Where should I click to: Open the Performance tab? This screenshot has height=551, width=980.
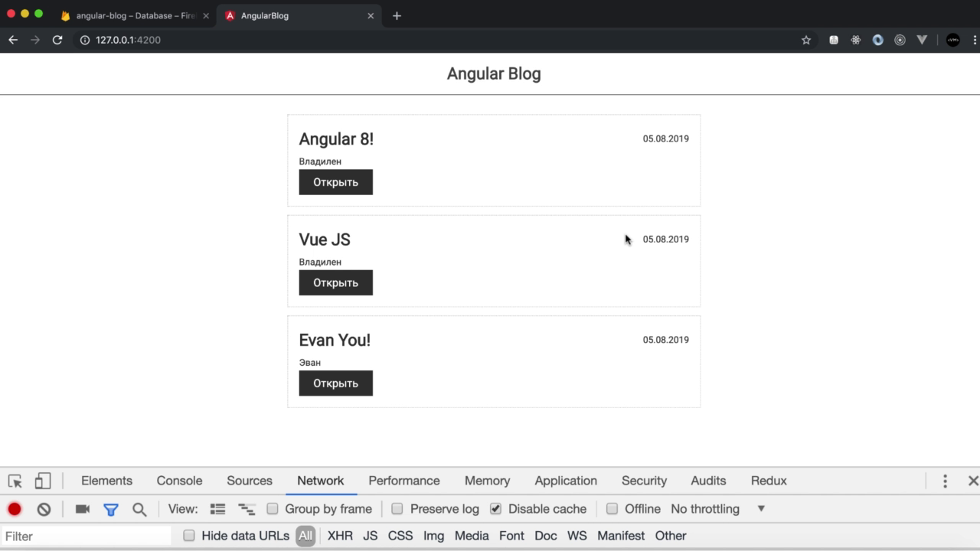click(404, 481)
